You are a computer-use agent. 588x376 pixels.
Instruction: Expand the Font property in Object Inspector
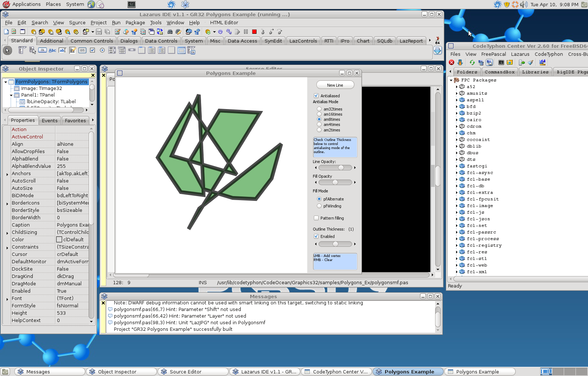(x=7, y=299)
